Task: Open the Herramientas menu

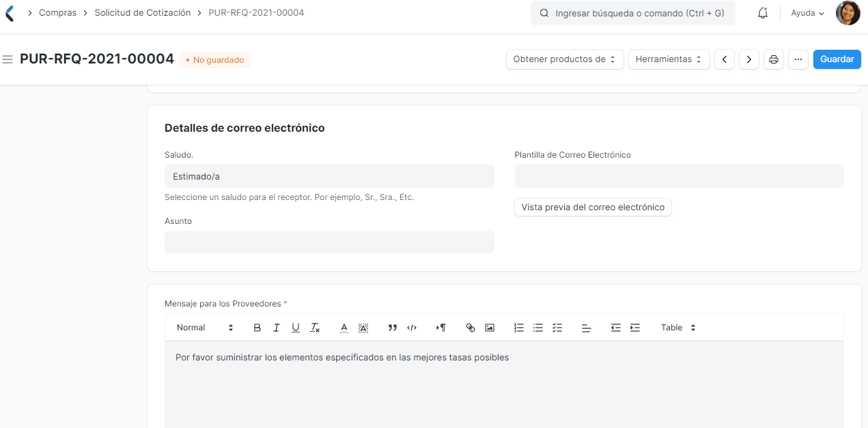Action: (669, 59)
